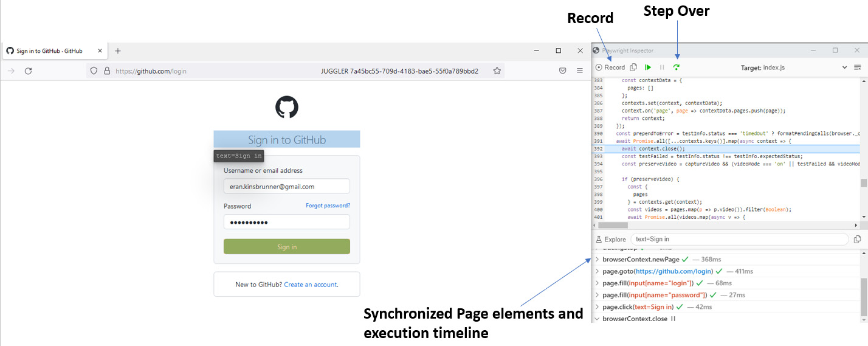Expand the page.fill input[name="login"] entry

(x=597, y=283)
